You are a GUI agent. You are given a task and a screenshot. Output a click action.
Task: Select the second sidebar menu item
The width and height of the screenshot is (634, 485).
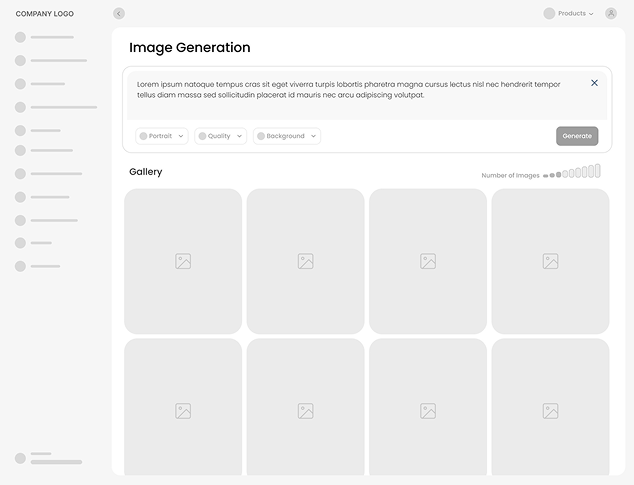pyautogui.click(x=58, y=61)
